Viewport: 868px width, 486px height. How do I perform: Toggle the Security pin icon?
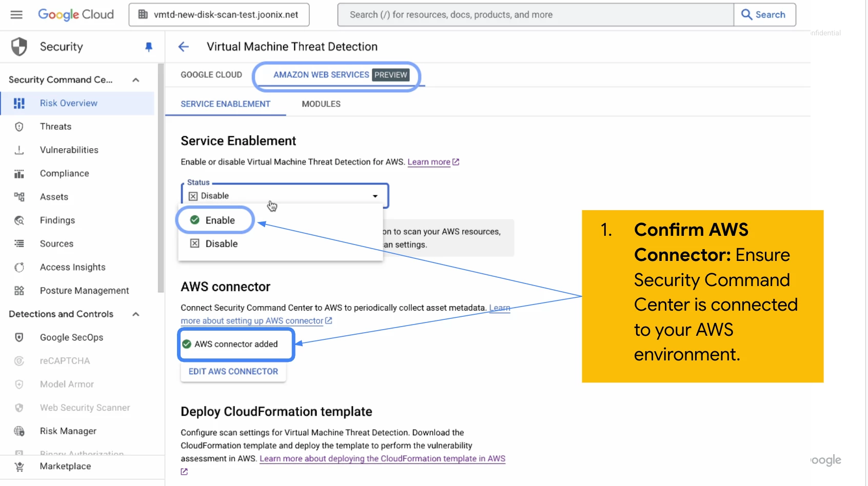pyautogui.click(x=149, y=47)
